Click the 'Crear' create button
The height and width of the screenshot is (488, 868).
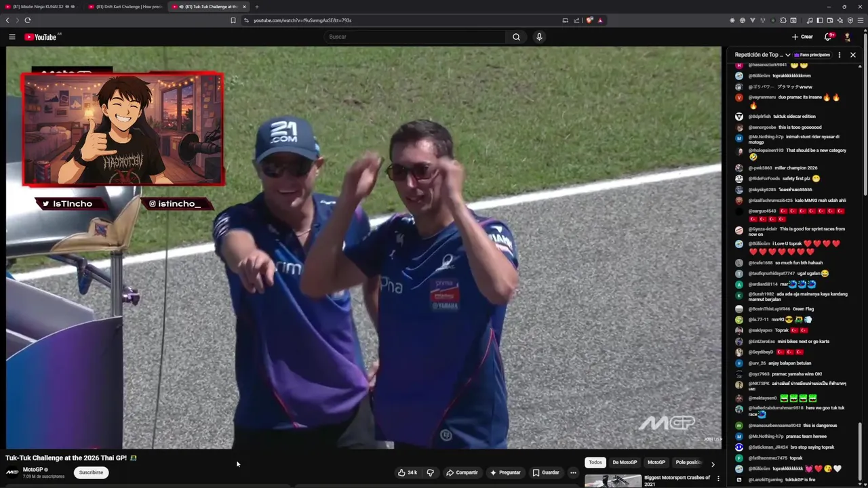tap(802, 37)
